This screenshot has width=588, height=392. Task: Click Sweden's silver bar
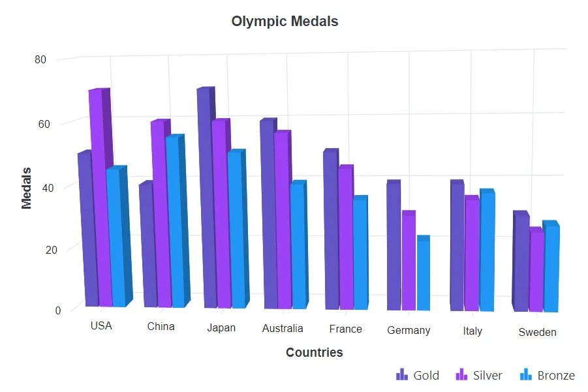[536, 269]
